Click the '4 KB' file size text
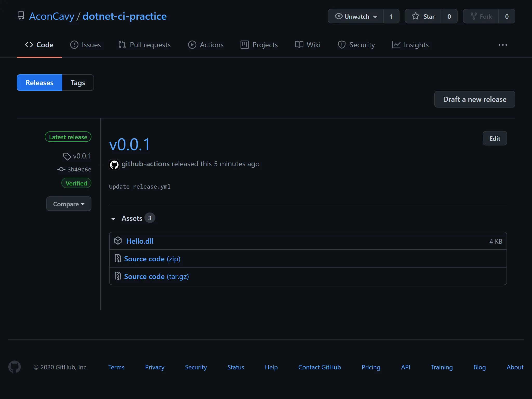Viewport: 532px width, 399px height. point(496,241)
